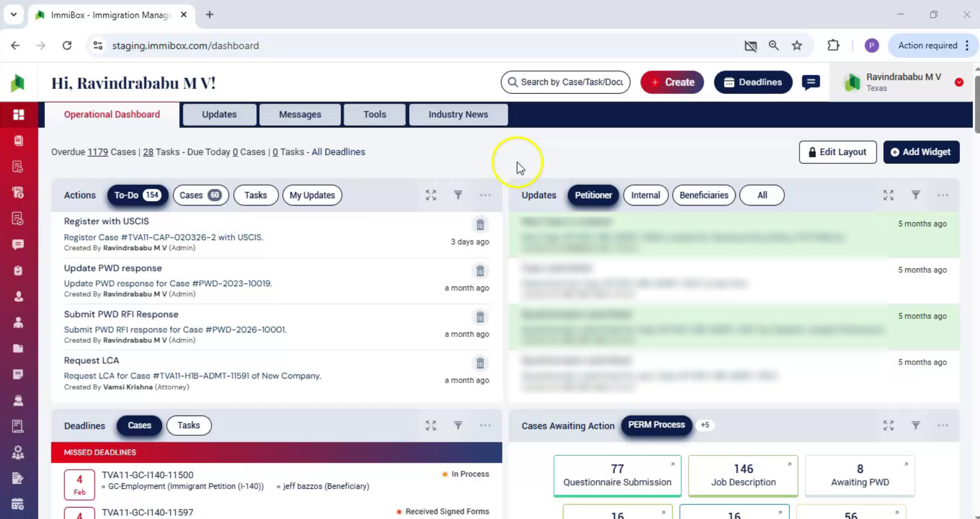Open the dashboard grid icon in sidebar
Viewport: 980px width, 519px height.
click(18, 115)
